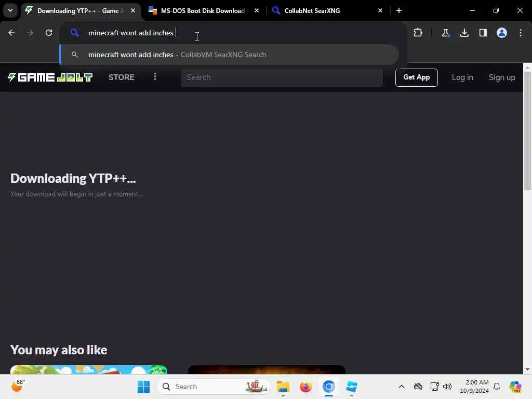Viewport: 532px width, 399px height.
Task: Click the scrollbar up arrow
Action: pyautogui.click(x=527, y=67)
